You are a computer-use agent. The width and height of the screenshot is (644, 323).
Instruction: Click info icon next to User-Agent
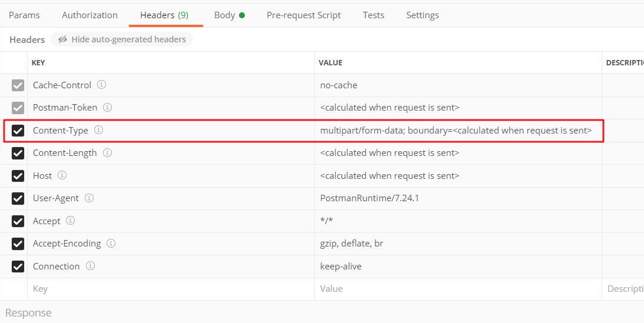click(89, 198)
